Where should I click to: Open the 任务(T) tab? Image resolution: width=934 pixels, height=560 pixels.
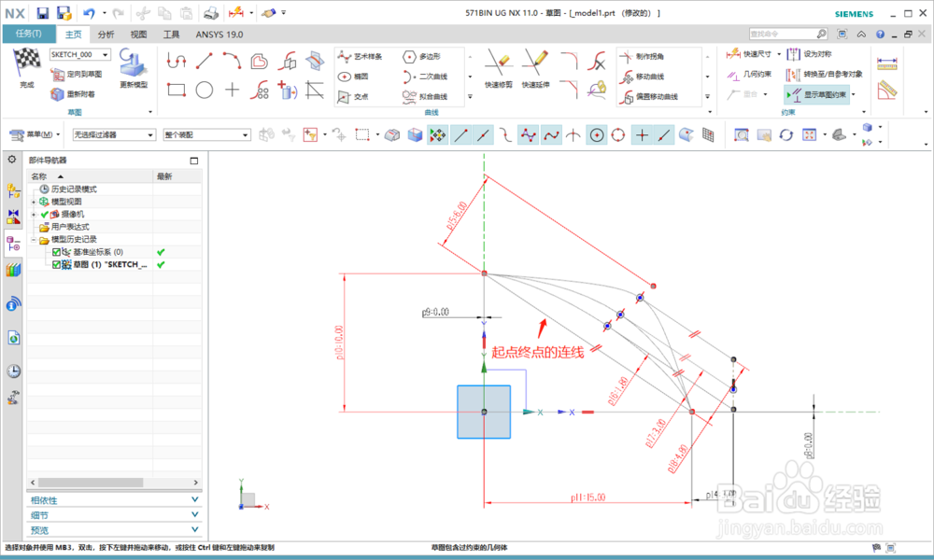click(29, 34)
